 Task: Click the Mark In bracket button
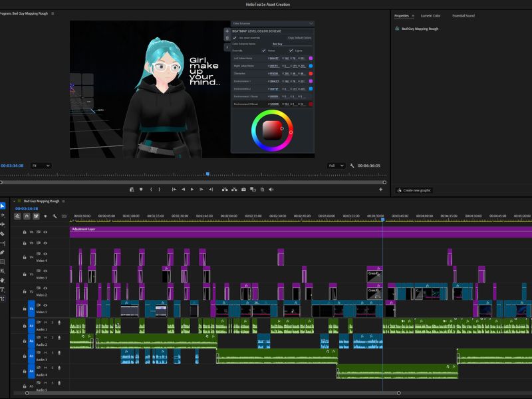point(151,190)
